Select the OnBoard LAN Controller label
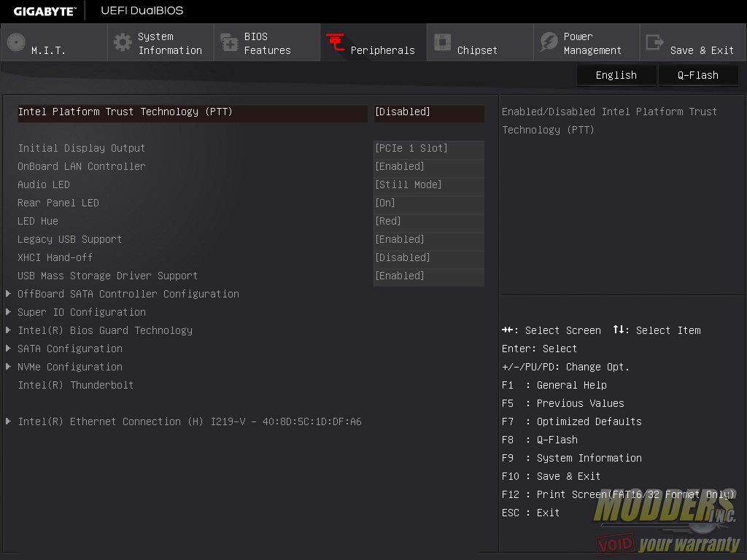 coord(82,167)
